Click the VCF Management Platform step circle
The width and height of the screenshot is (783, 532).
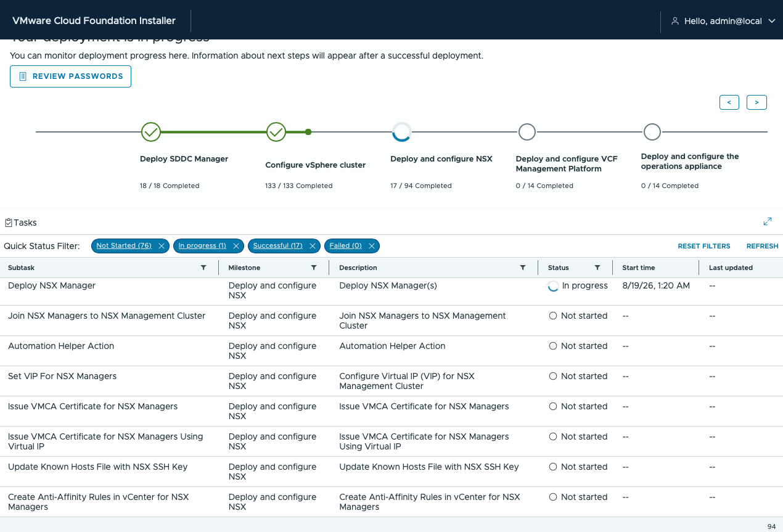(527, 132)
